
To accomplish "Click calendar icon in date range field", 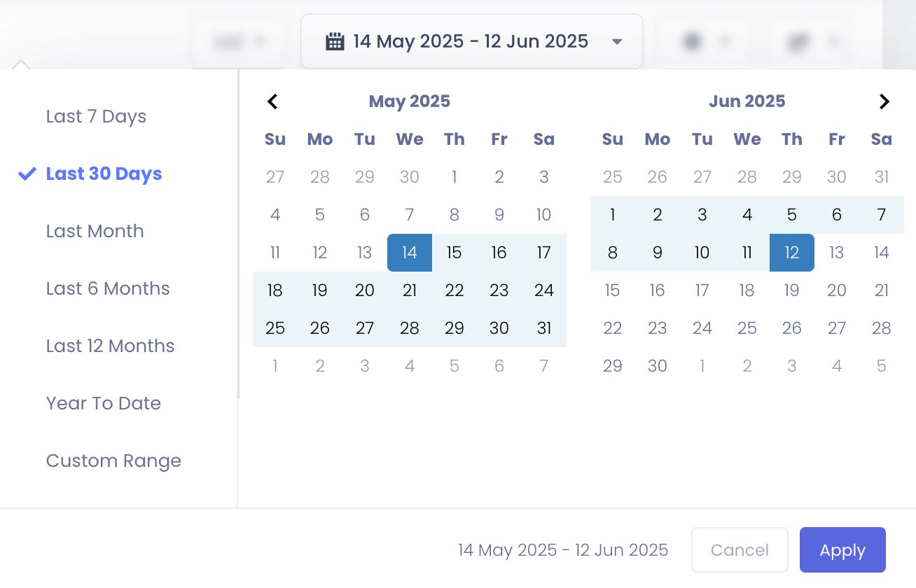I will [x=335, y=41].
